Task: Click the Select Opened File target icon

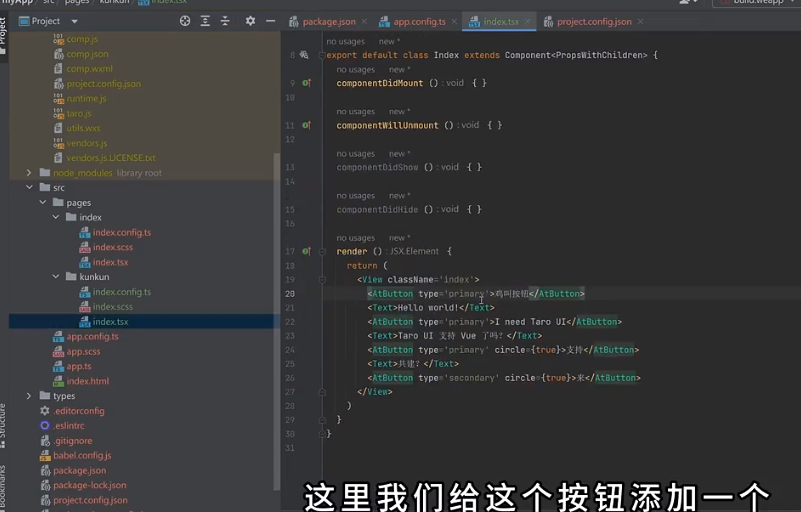Action: (x=185, y=21)
